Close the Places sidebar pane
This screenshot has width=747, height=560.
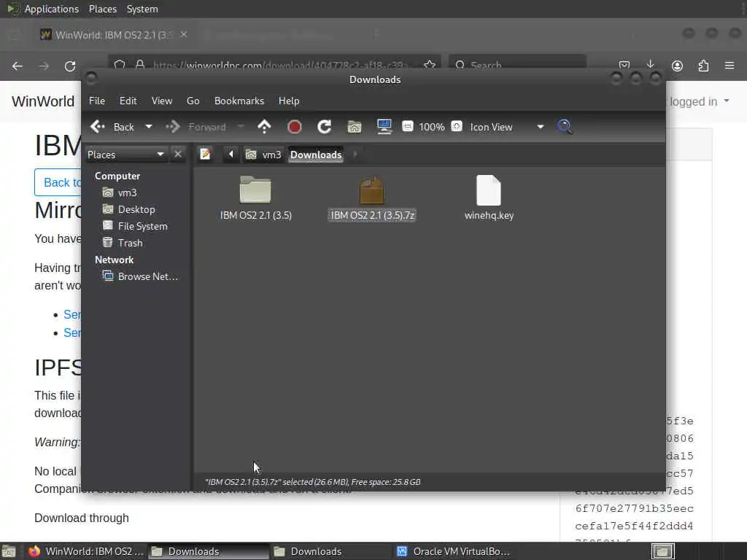click(x=178, y=155)
